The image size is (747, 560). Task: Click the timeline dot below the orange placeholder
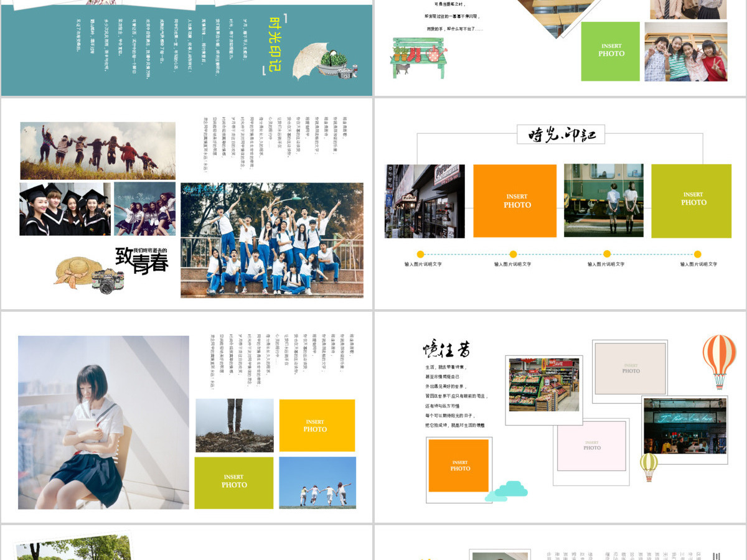(513, 254)
